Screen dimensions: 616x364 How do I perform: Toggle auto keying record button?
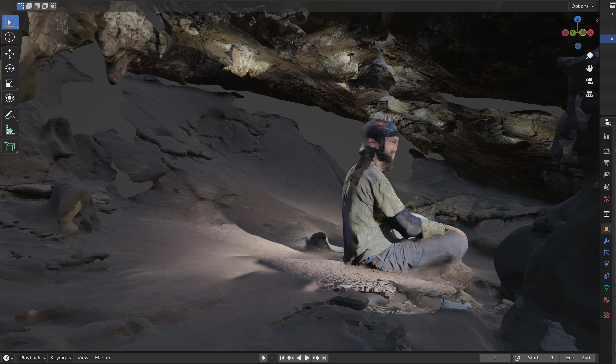coord(263,358)
